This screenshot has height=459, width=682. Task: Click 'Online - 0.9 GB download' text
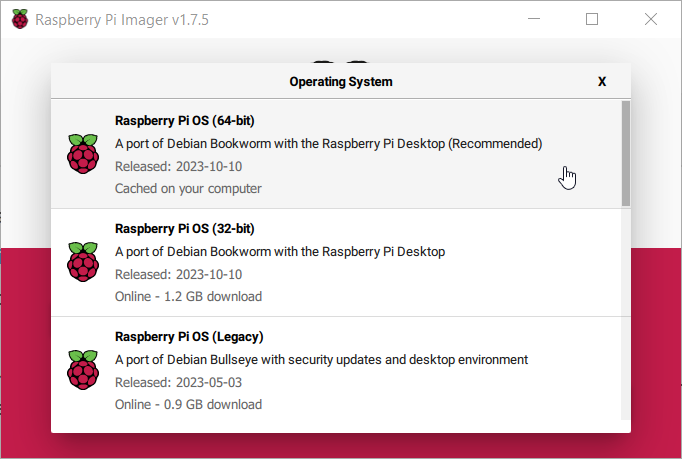[x=188, y=404]
